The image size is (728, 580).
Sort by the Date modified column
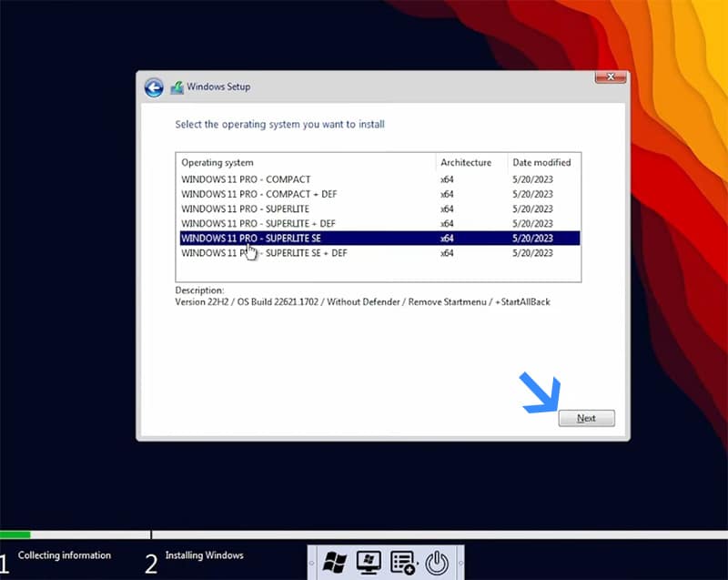tap(542, 162)
